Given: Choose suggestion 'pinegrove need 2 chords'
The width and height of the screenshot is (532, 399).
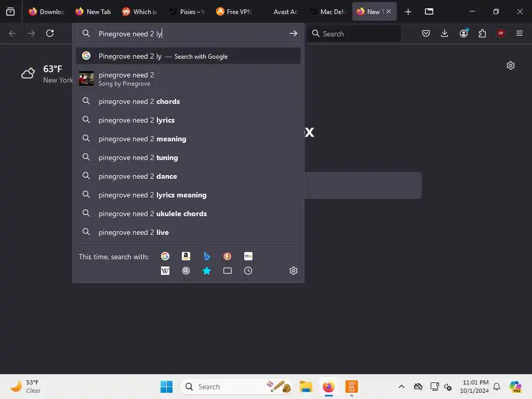Looking at the screenshot, I should tap(188, 101).
